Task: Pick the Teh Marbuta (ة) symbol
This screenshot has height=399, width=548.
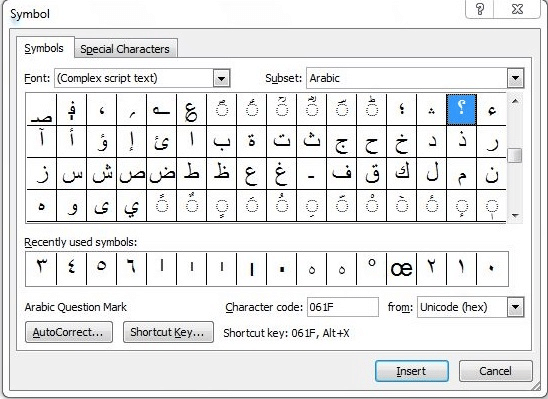Action: pyautogui.click(x=252, y=142)
